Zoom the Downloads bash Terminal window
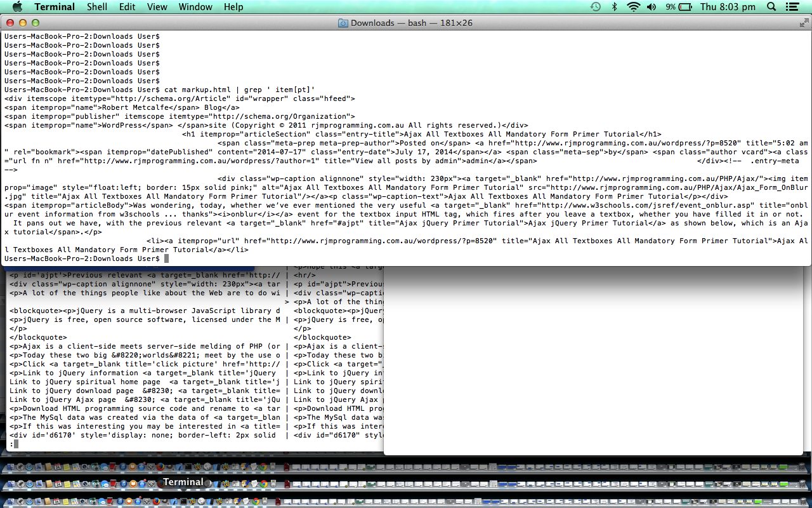This screenshot has height=508, width=812. click(36, 23)
